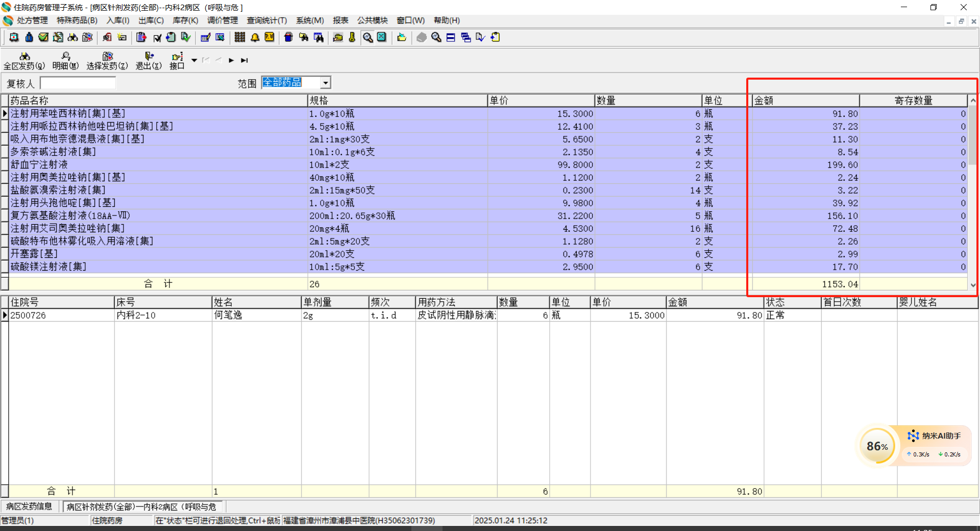
Task: Switch to 病区发药信息 tab
Action: [x=29, y=506]
